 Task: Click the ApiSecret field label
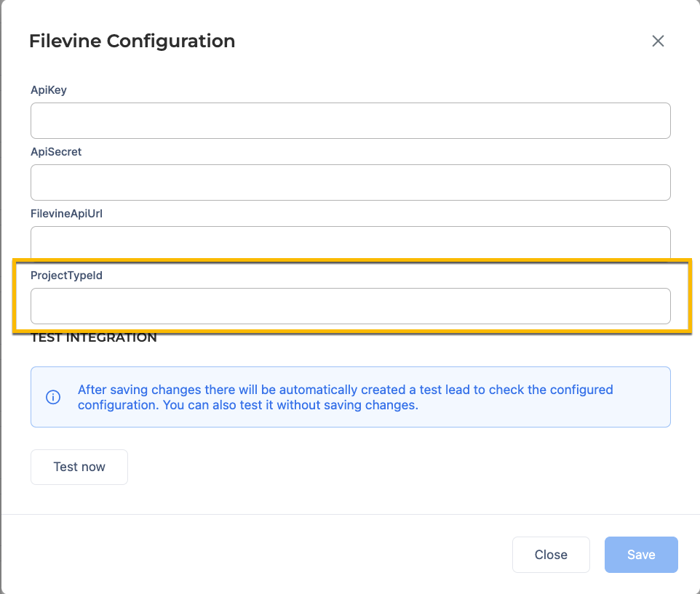coord(56,152)
